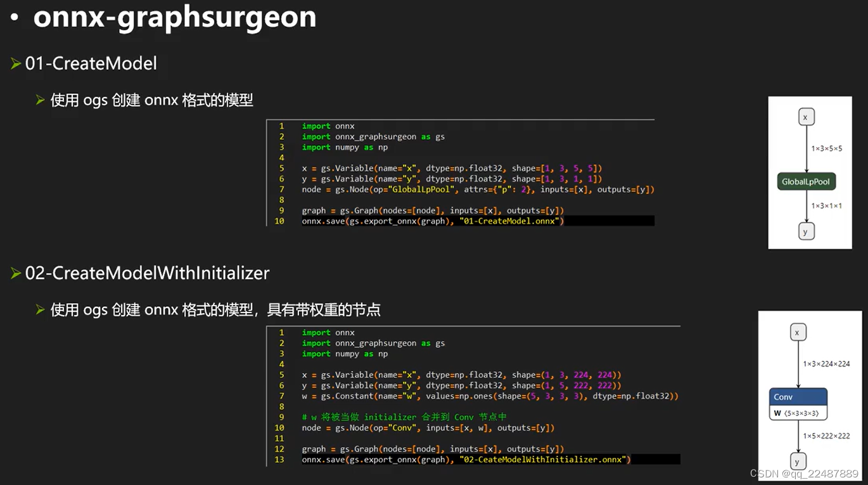This screenshot has width=868, height=485.
Task: Click the GlobalLpPool graph thumbnail image
Action: point(810,172)
